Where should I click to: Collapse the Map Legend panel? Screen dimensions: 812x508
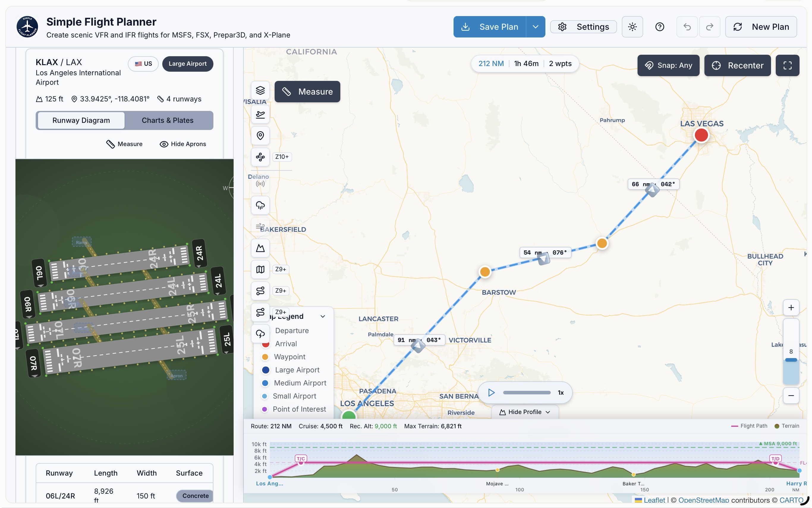[x=322, y=316]
